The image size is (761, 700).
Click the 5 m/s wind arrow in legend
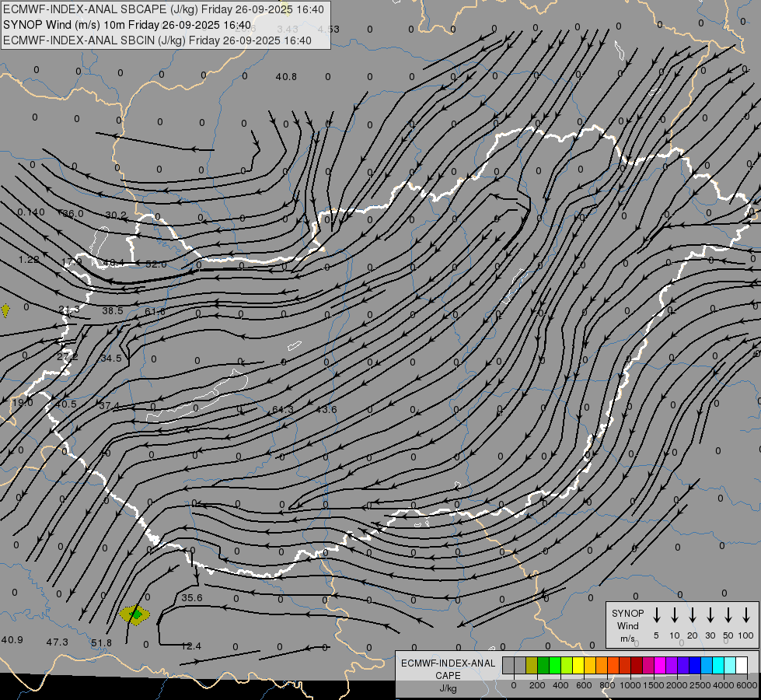(657, 615)
